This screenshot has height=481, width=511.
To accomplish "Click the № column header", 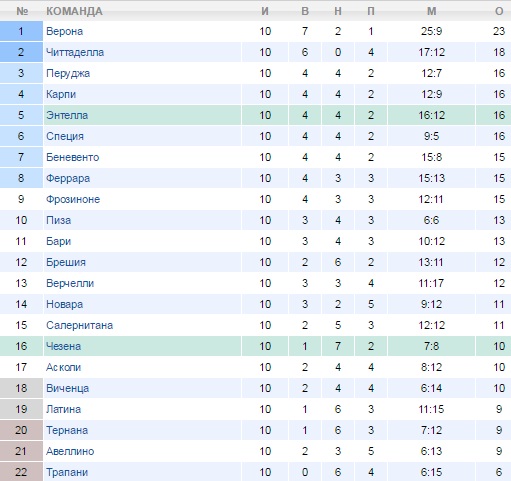I will coord(22,11).
